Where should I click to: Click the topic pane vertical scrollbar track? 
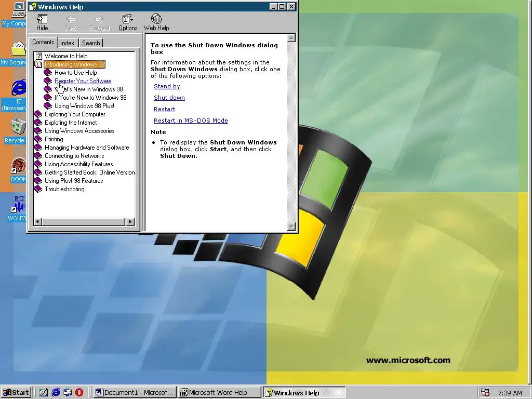(x=291, y=132)
